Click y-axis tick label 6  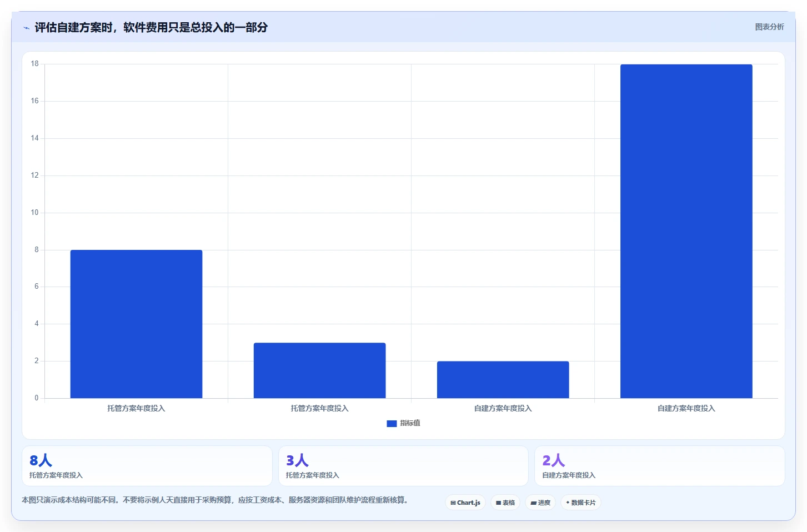(x=37, y=287)
